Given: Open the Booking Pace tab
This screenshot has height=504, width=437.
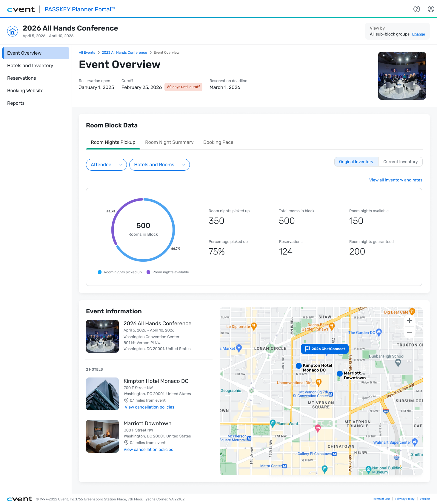Looking at the screenshot, I should click(218, 142).
